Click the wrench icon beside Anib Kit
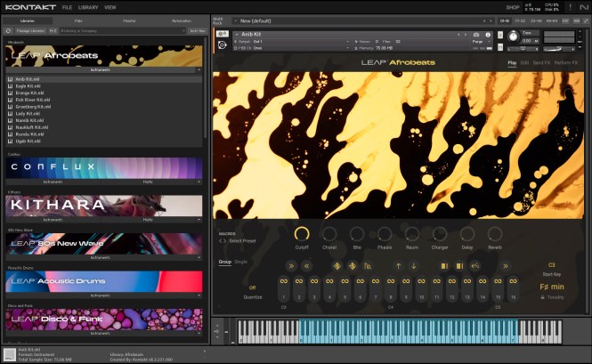592x364 pixels. (x=221, y=35)
